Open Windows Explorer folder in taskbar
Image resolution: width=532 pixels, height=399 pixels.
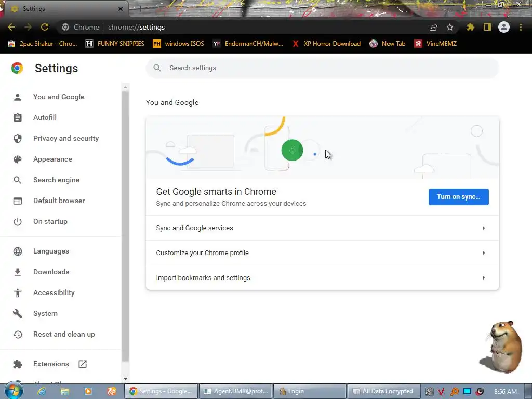point(65,391)
